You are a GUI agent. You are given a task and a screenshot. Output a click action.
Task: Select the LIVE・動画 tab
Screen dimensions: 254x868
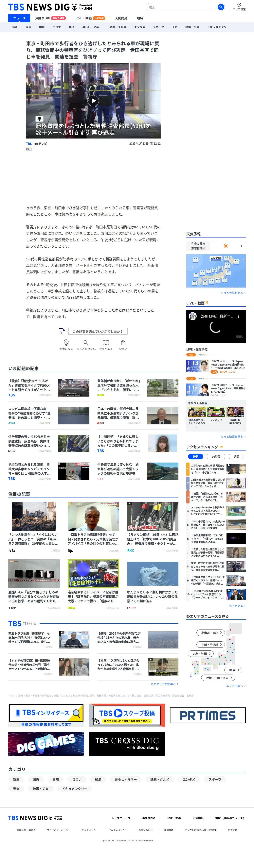point(90,18)
